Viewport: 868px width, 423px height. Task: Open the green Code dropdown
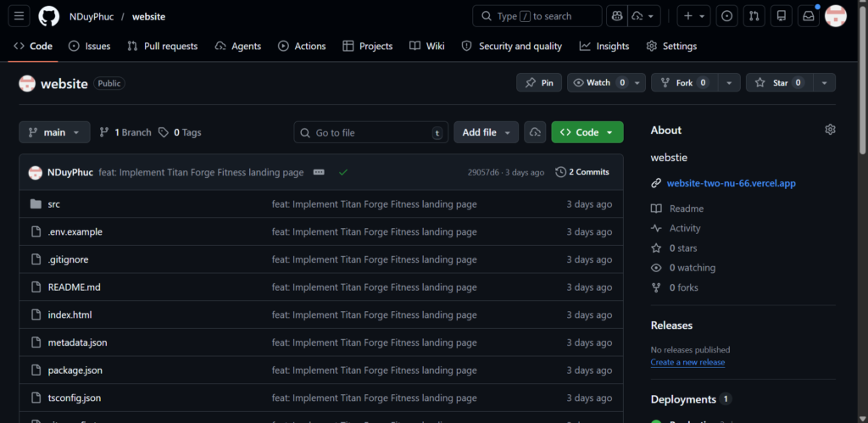[x=587, y=132]
